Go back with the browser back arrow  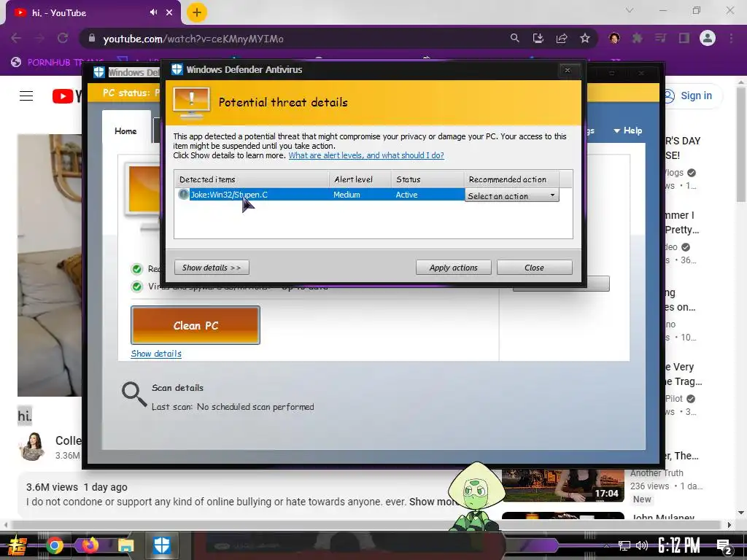tap(16, 39)
